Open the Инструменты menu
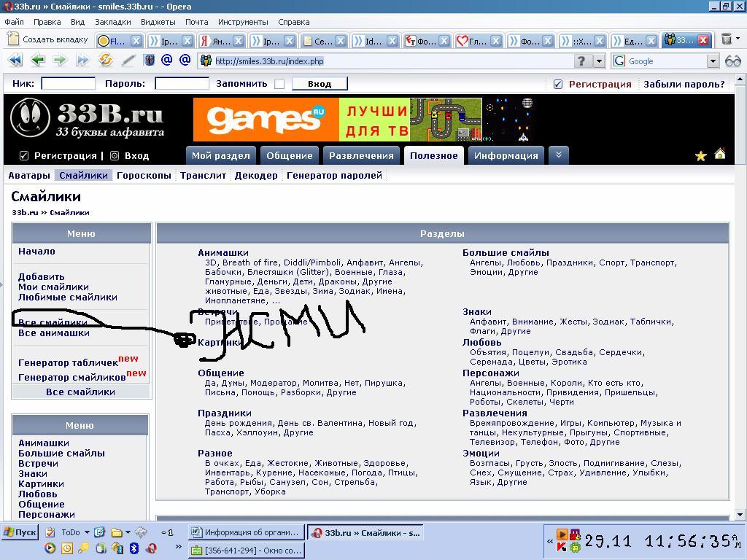 coord(244,22)
